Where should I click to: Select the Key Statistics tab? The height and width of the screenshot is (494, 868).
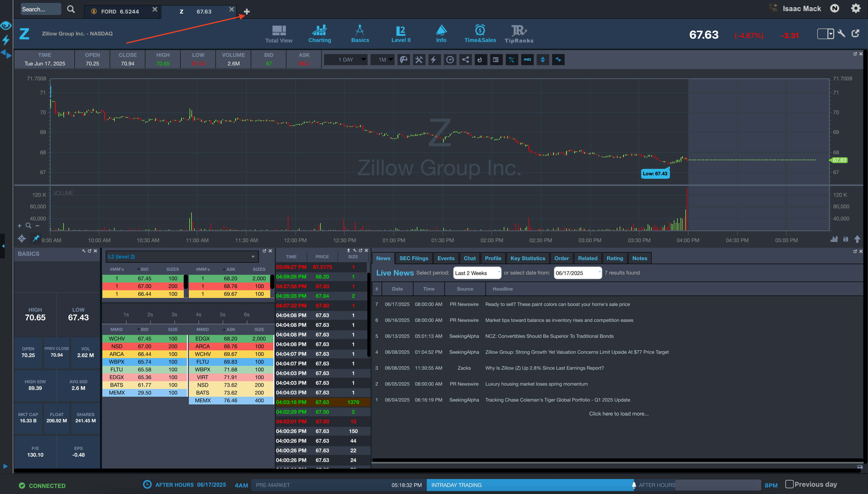(528, 258)
